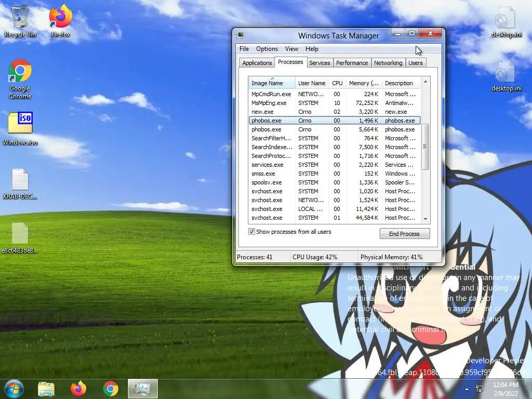Select svchost.exe row using 1,524 K
This screenshot has height=399, width=532.
(x=335, y=200)
